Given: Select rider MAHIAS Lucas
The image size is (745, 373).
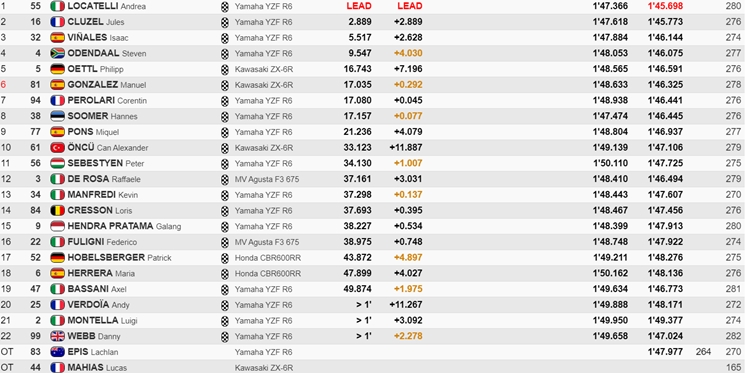Looking at the screenshot, I should [97, 368].
